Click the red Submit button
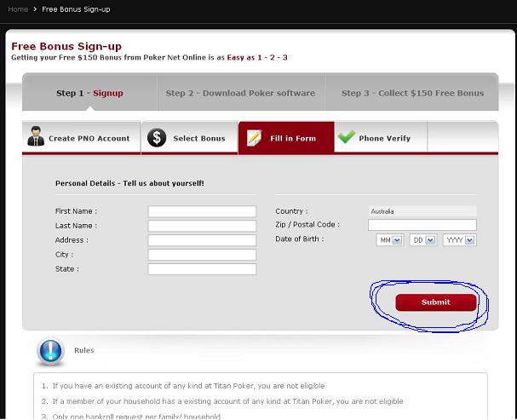The height and width of the screenshot is (420, 517). (x=436, y=302)
